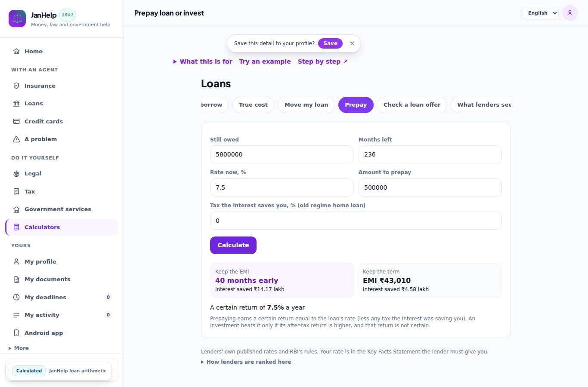This screenshot has height=387, width=588.
Task: Click the My deadlines clock icon
Action: tap(16, 297)
